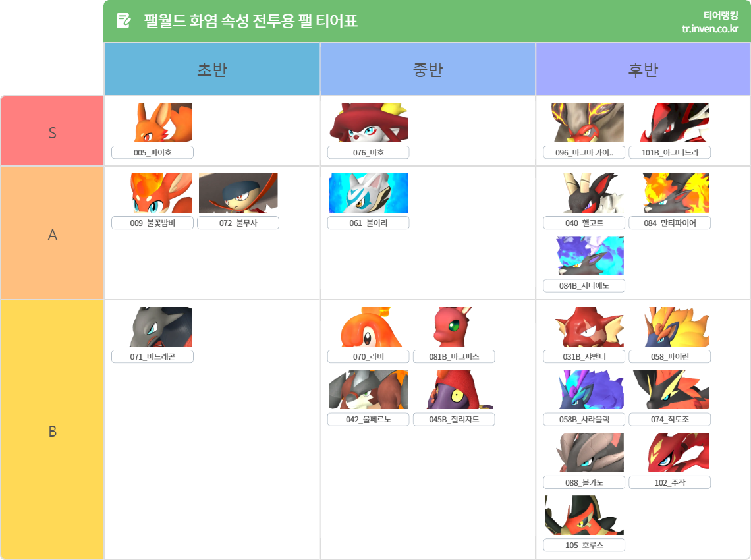Screen dimensions: 751x560
Task: Click the 058B_사라블랙 name label
Action: 584,420
